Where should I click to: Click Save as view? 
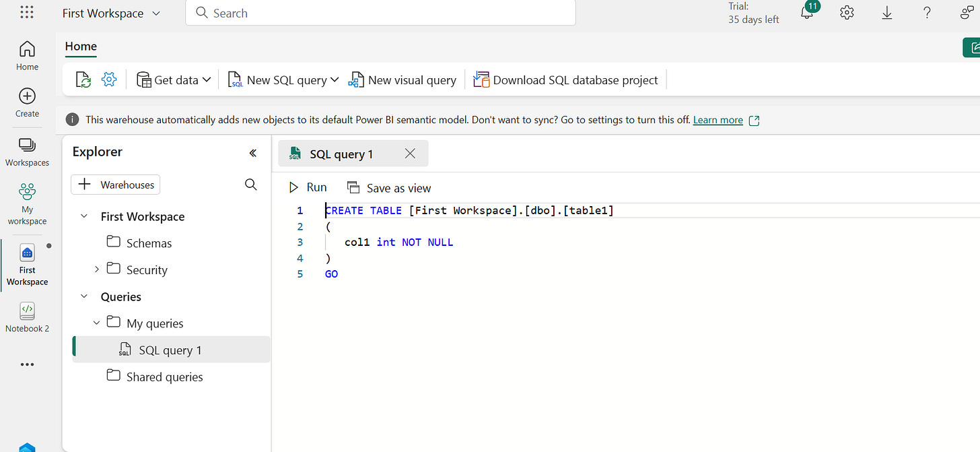[x=389, y=187]
